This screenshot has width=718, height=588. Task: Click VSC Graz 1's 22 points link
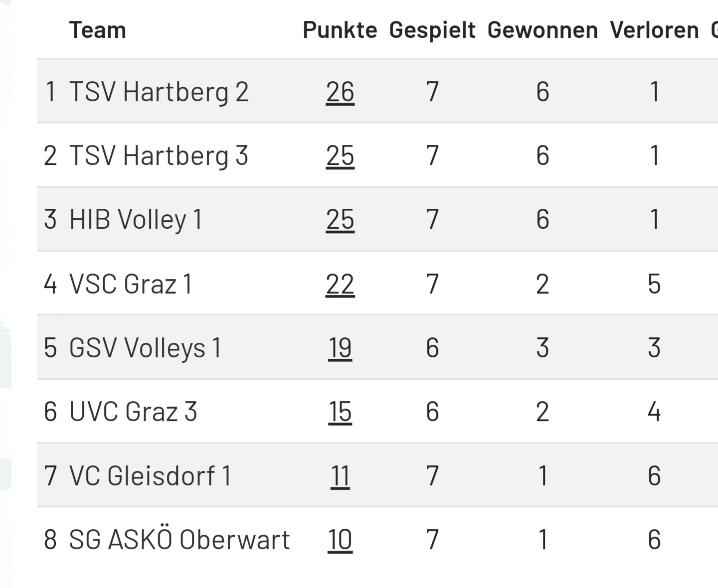[x=340, y=284]
